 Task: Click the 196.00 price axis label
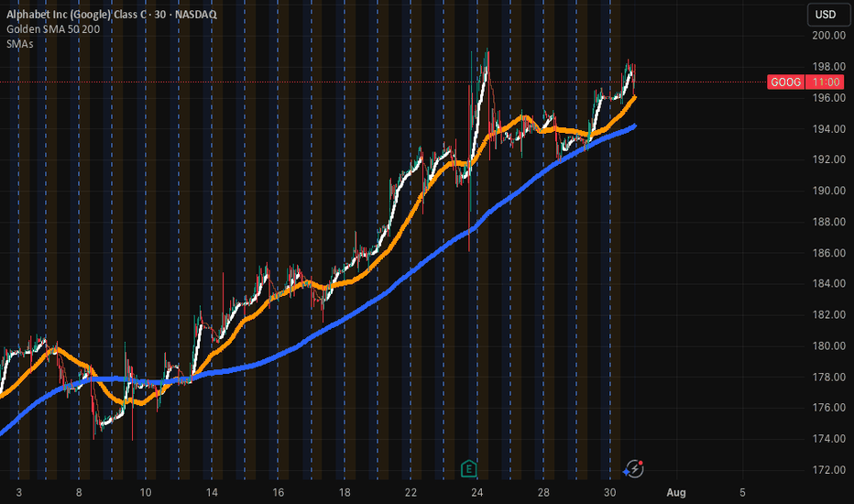828,97
